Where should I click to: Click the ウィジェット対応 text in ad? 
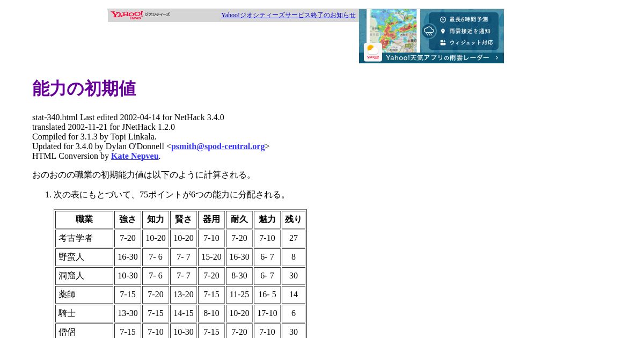pyautogui.click(x=471, y=42)
